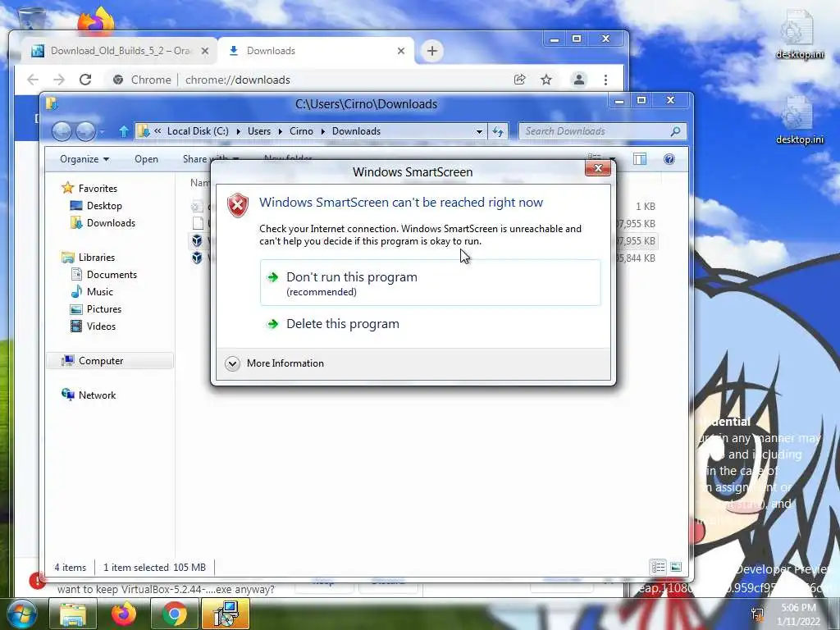840x630 pixels.
Task: Click the Explorer up-arrow button
Action: 124,131
